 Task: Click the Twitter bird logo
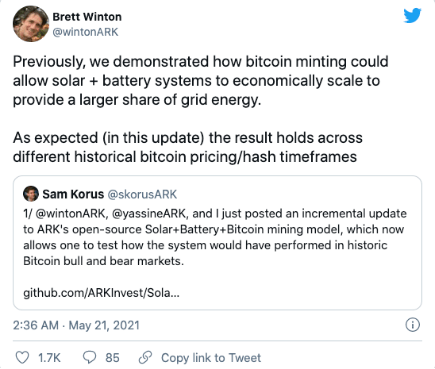tap(412, 16)
